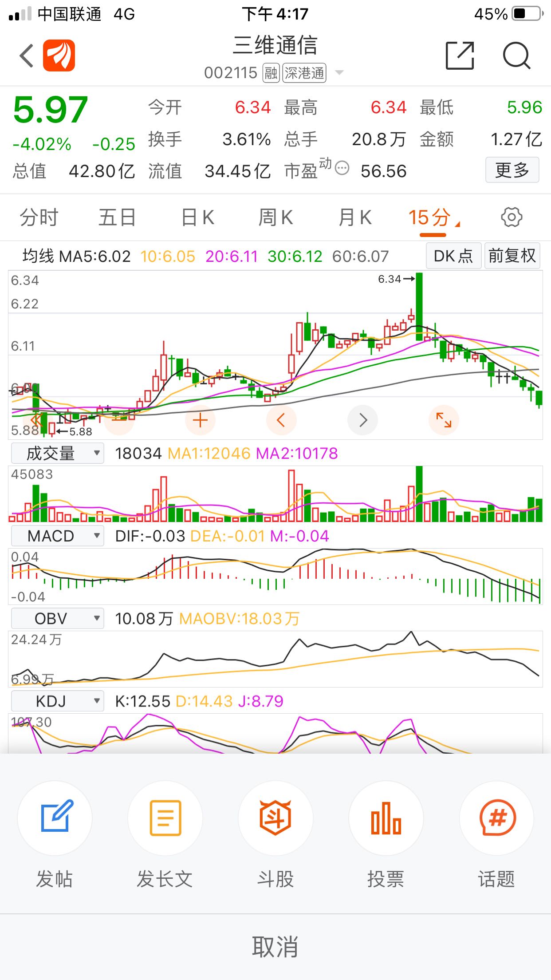This screenshot has width=551, height=980.
Task: Tap the cellular signal bars in status bar
Action: pyautogui.click(x=20, y=14)
